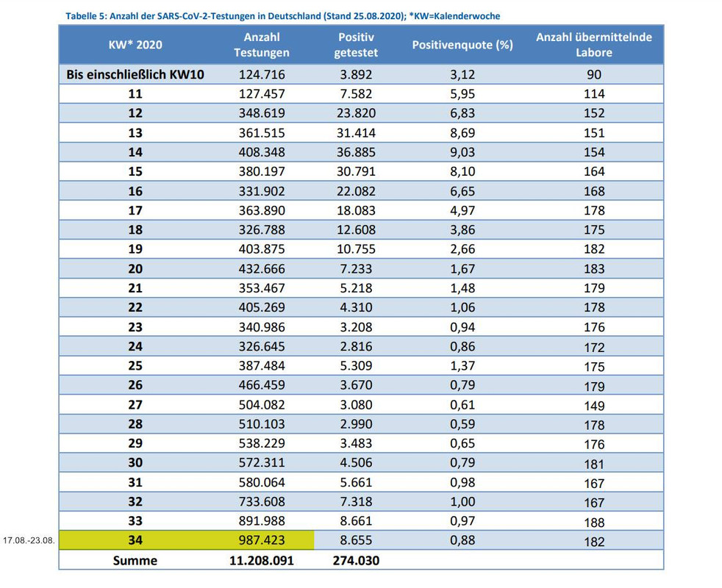The width and height of the screenshot is (722, 588).
Task: Click Labore value 172
Action: click(594, 348)
